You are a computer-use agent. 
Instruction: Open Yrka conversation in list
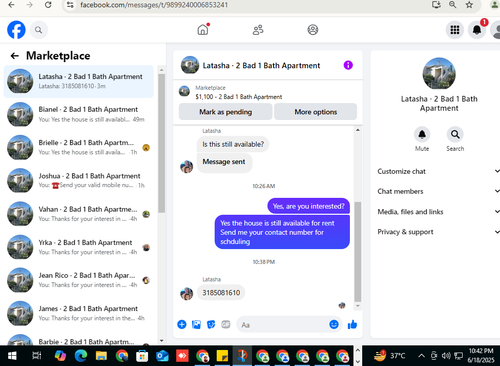79,247
